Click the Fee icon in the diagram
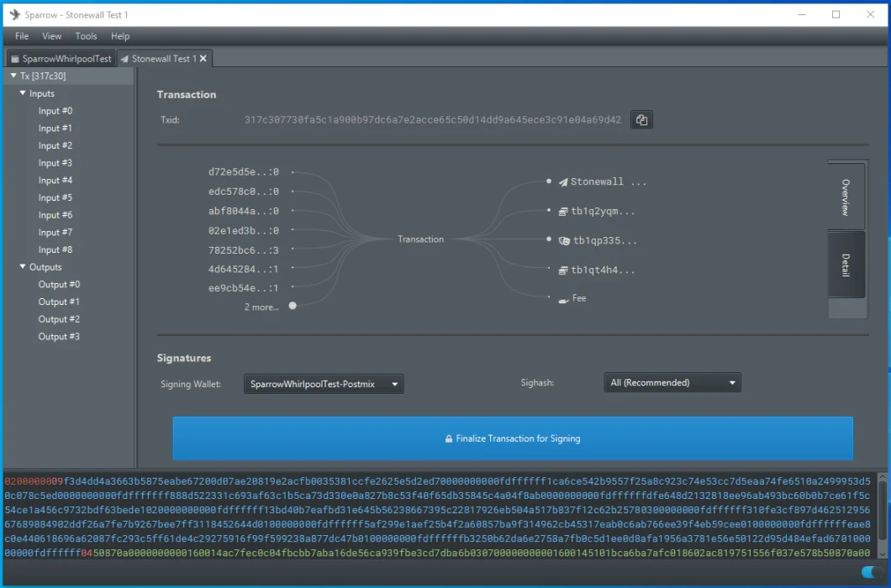Image resolution: width=891 pixels, height=588 pixels. click(563, 299)
